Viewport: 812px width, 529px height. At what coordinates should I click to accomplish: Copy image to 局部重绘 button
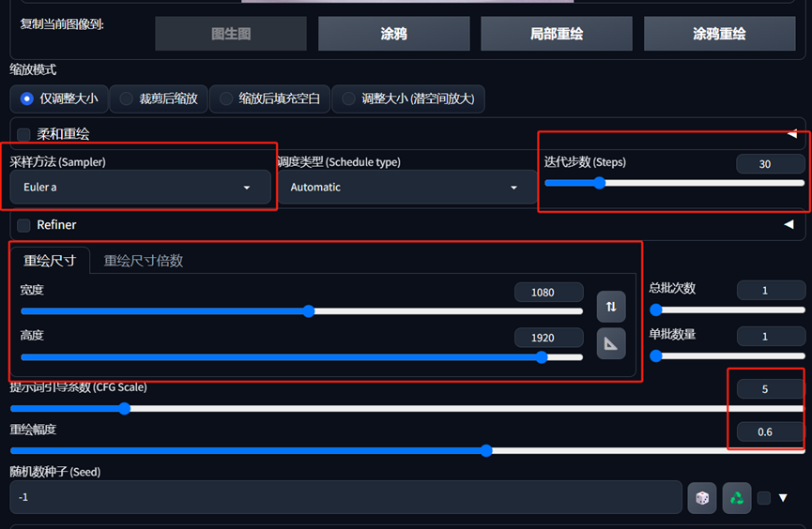point(557,34)
